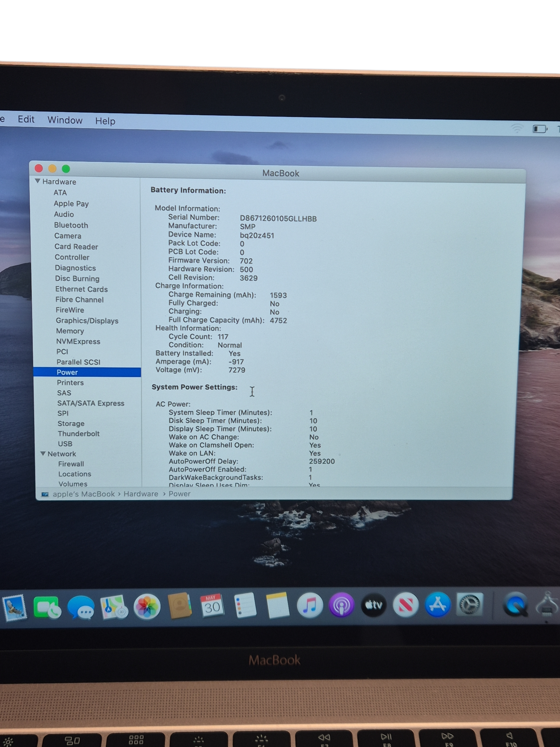This screenshot has height=747, width=560.
Task: Open the News app in Dock
Action: (405, 605)
